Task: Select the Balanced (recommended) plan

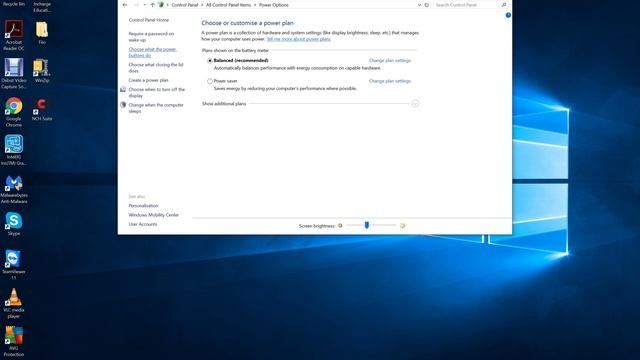Action: point(210,60)
